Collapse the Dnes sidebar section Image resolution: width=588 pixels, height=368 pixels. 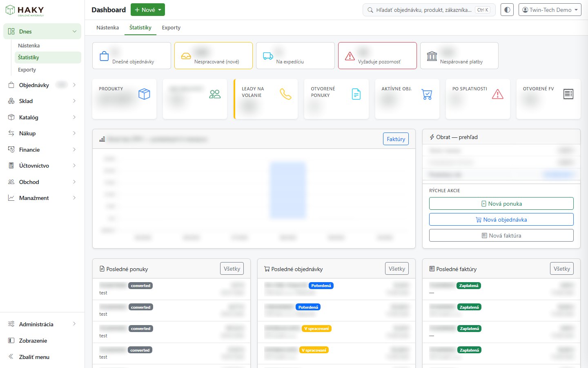coord(42,31)
